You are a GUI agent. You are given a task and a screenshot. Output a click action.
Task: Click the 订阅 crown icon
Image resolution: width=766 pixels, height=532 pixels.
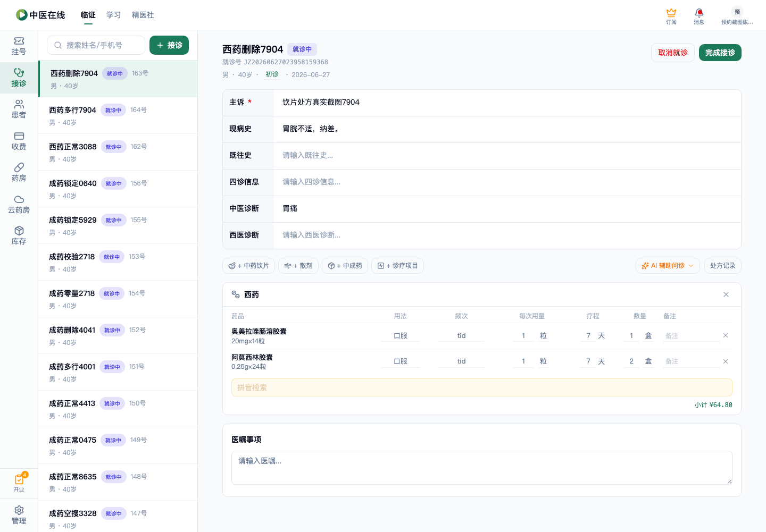click(671, 16)
